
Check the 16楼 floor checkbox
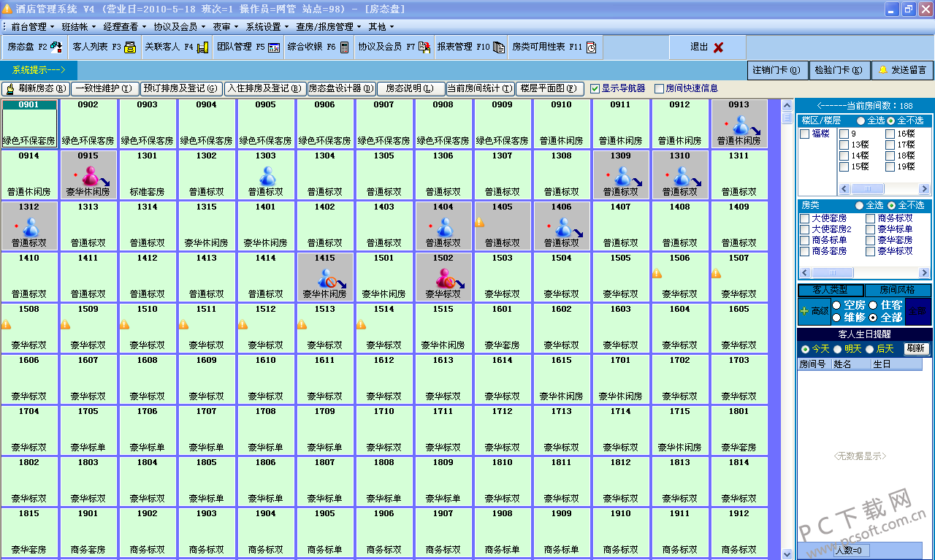pos(890,134)
